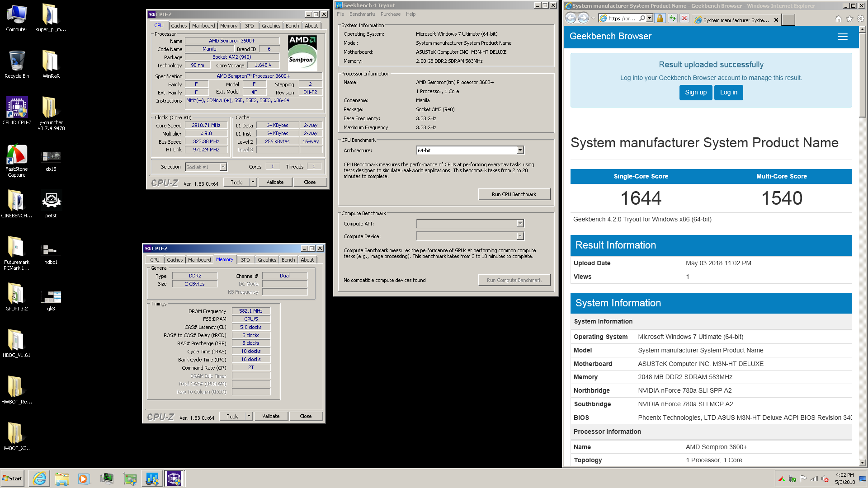Open the GPUPI 3.2 folder
The width and height of the screenshot is (868, 488).
point(17,297)
